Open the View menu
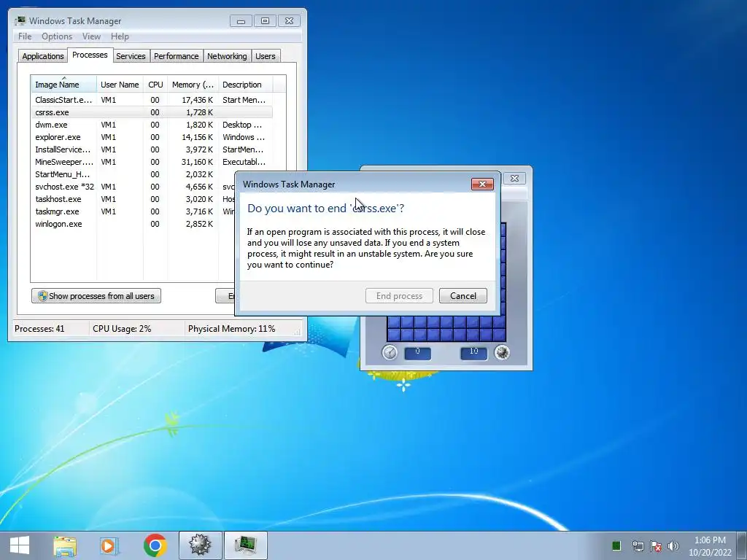 pyautogui.click(x=91, y=36)
